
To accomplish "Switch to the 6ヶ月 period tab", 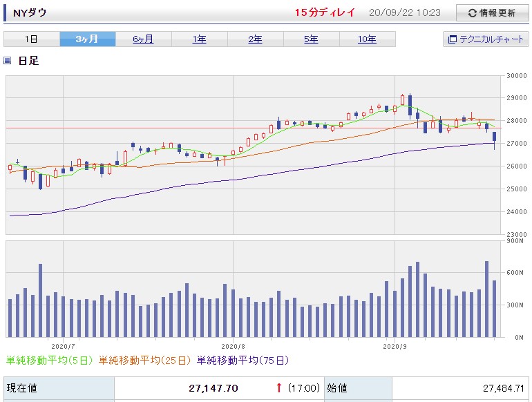I will pos(143,39).
